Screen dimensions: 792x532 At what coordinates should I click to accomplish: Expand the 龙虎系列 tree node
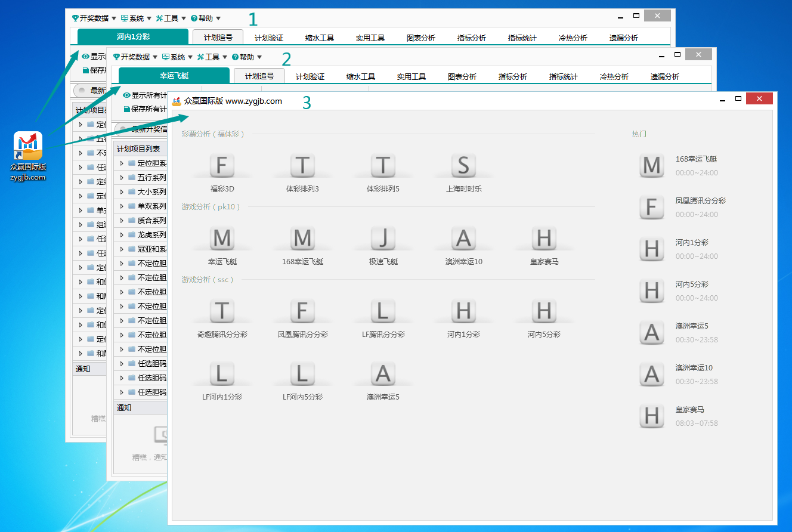click(x=122, y=235)
